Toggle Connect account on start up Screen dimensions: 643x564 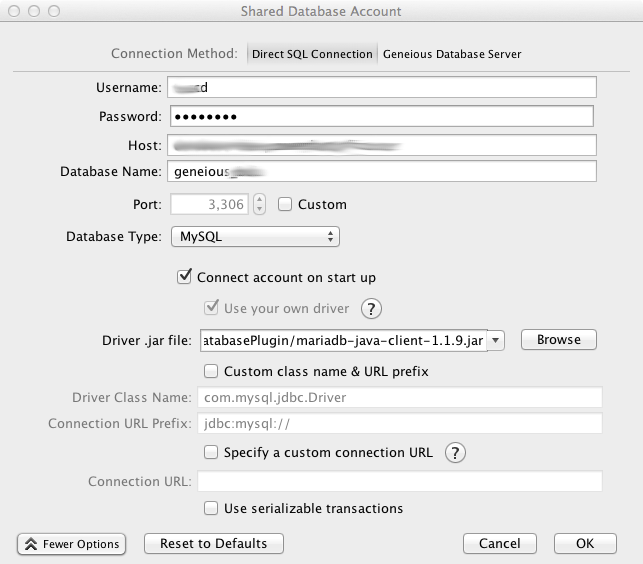184,277
